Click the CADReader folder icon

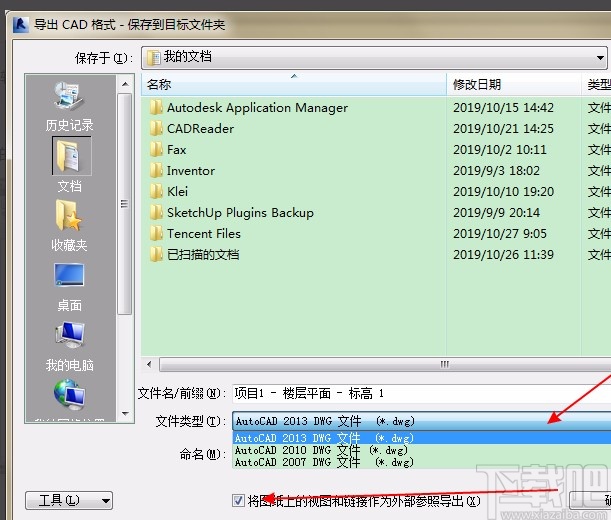156,128
